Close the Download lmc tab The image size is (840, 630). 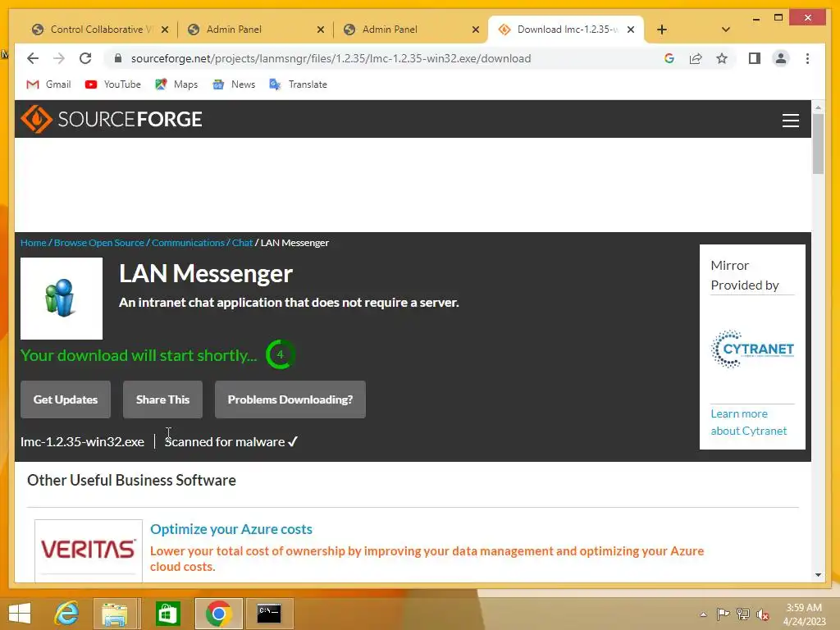click(631, 30)
